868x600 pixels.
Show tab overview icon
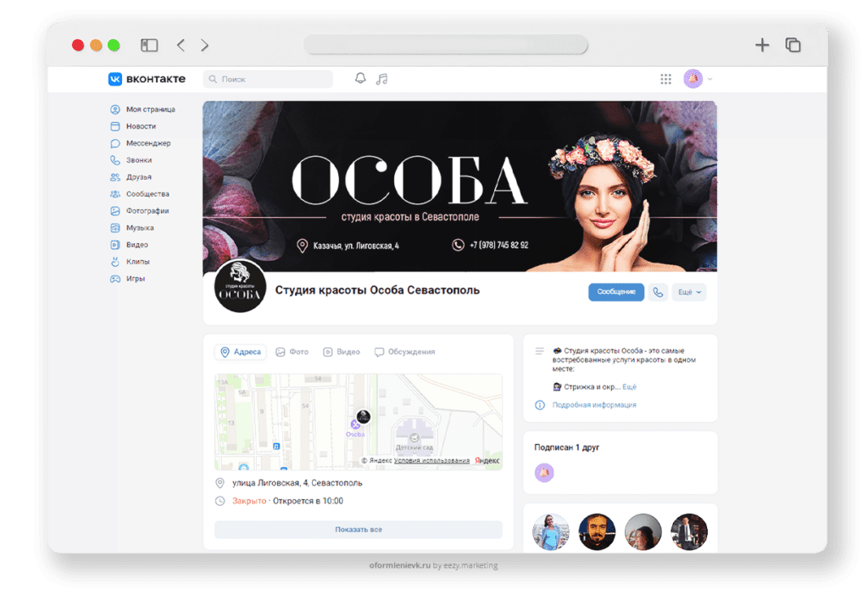coord(793,45)
